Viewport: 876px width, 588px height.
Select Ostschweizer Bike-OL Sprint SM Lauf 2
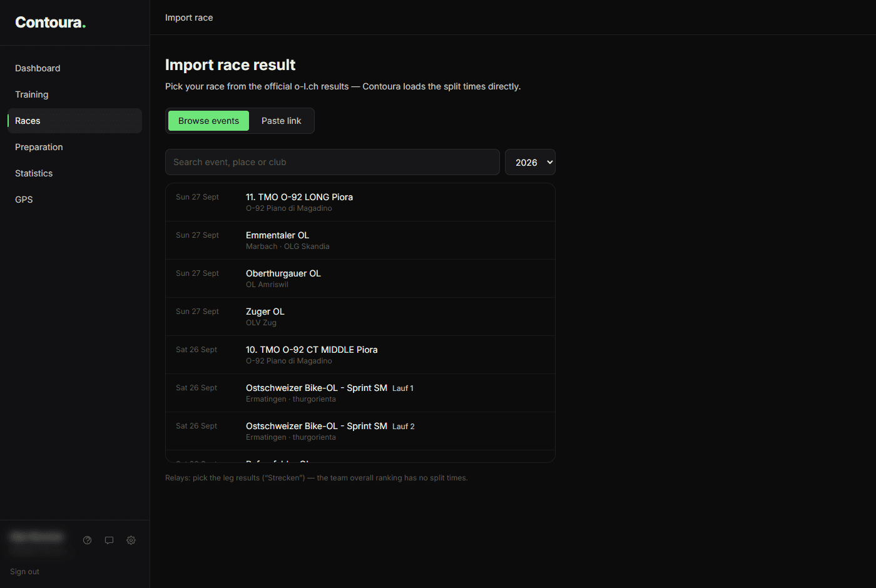(360, 431)
